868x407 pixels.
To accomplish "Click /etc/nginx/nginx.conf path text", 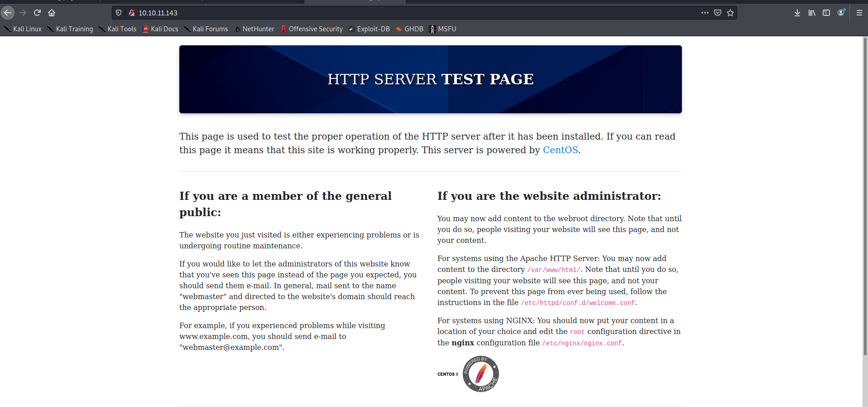I will click(x=582, y=343).
